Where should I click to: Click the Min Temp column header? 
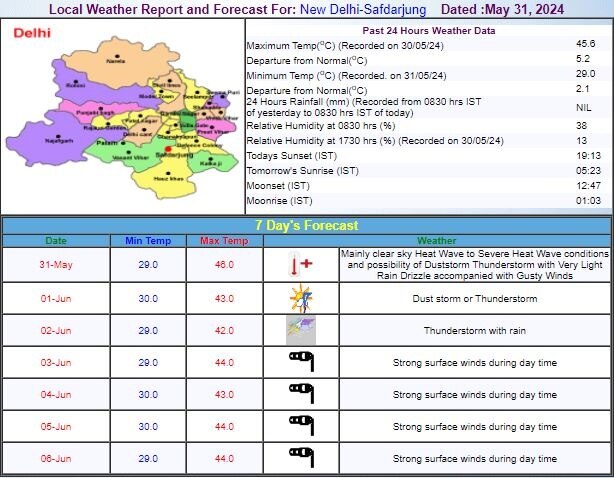pos(148,241)
